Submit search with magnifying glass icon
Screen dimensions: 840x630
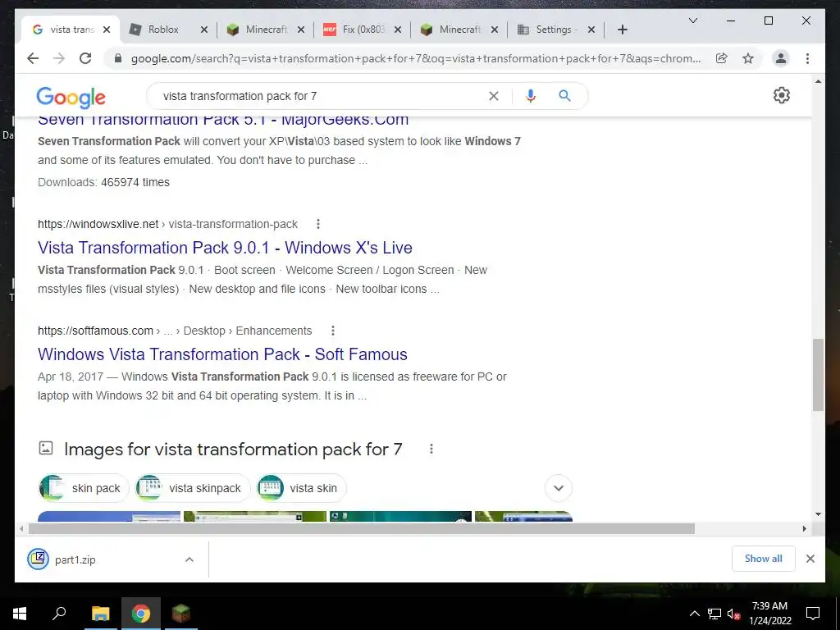point(564,96)
